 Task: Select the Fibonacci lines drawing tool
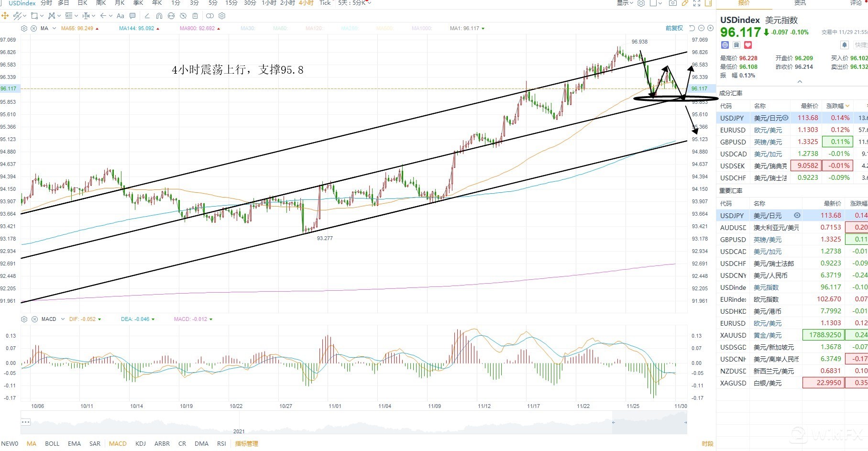pos(68,16)
